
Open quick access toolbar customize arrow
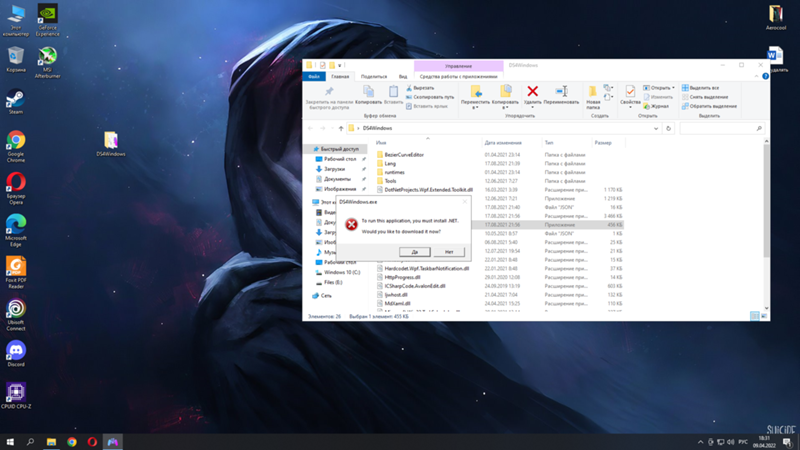coord(339,65)
